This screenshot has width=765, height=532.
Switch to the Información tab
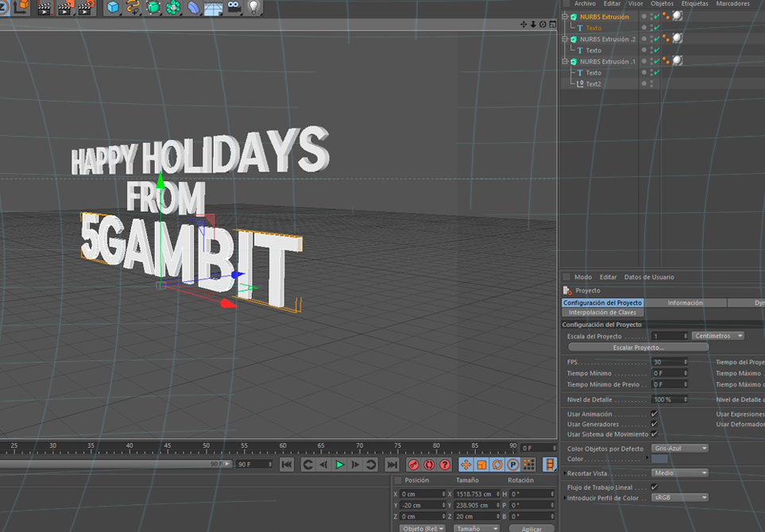click(x=685, y=303)
